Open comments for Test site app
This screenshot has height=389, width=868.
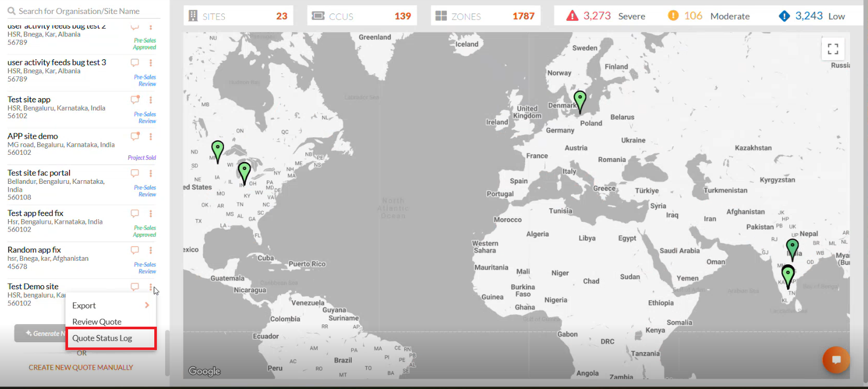[x=135, y=100]
